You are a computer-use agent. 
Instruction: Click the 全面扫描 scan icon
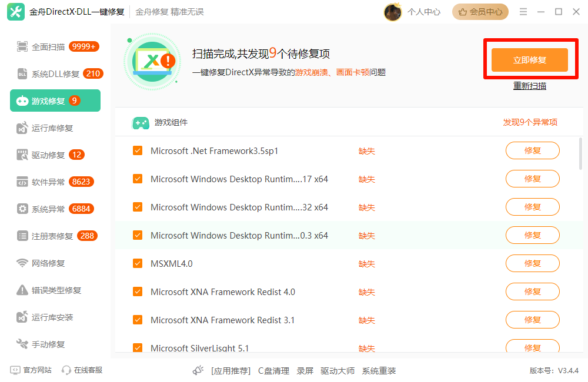tap(22, 46)
